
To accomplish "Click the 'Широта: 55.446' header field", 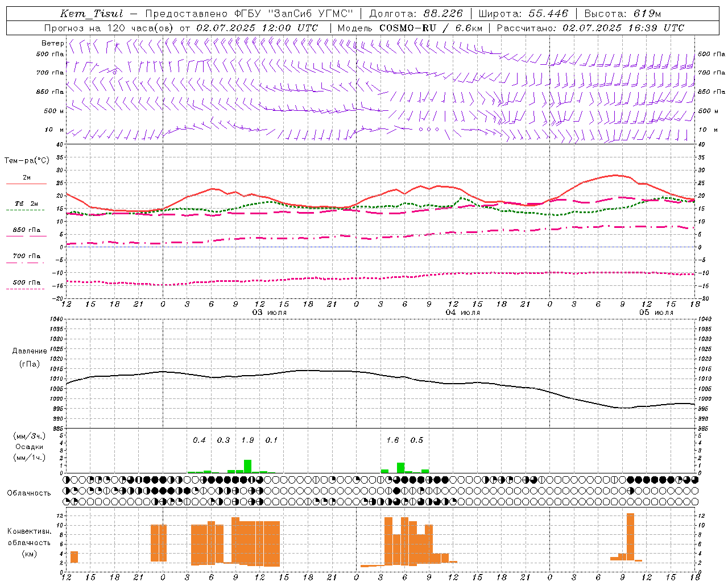I will pos(523,14).
